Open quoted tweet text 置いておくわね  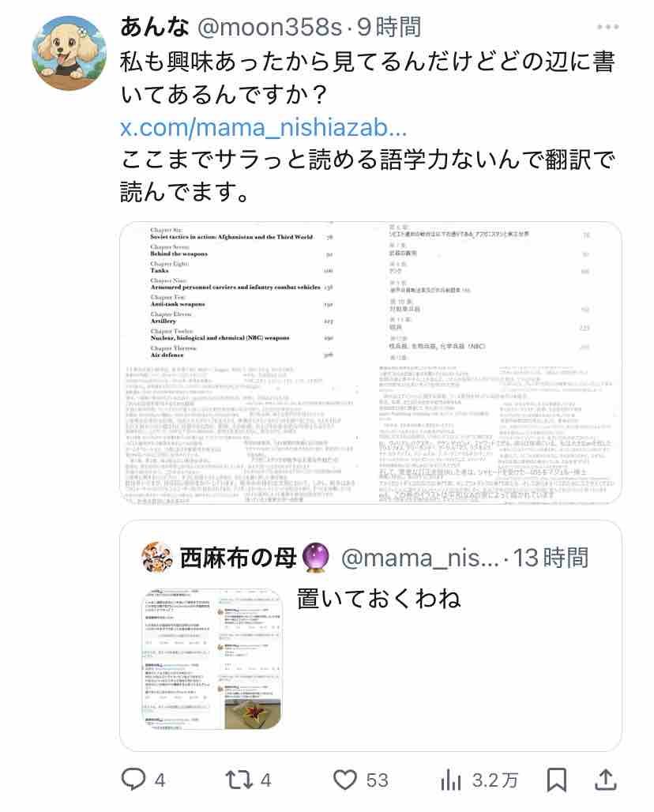click(378, 598)
